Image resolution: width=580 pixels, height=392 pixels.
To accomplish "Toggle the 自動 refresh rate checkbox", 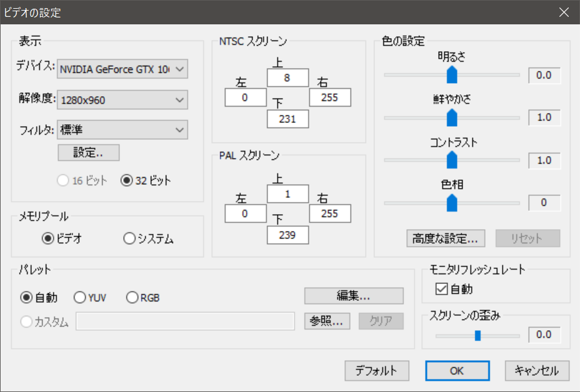I will pyautogui.click(x=441, y=289).
